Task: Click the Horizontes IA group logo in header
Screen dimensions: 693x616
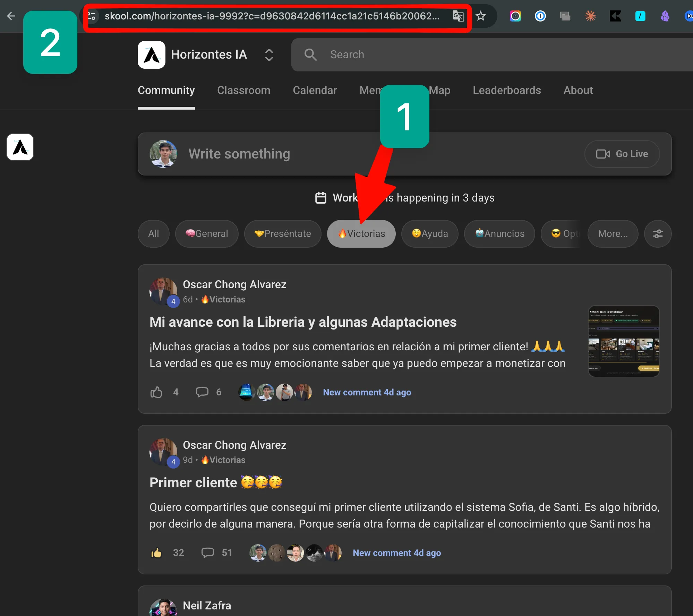Action: (x=152, y=54)
